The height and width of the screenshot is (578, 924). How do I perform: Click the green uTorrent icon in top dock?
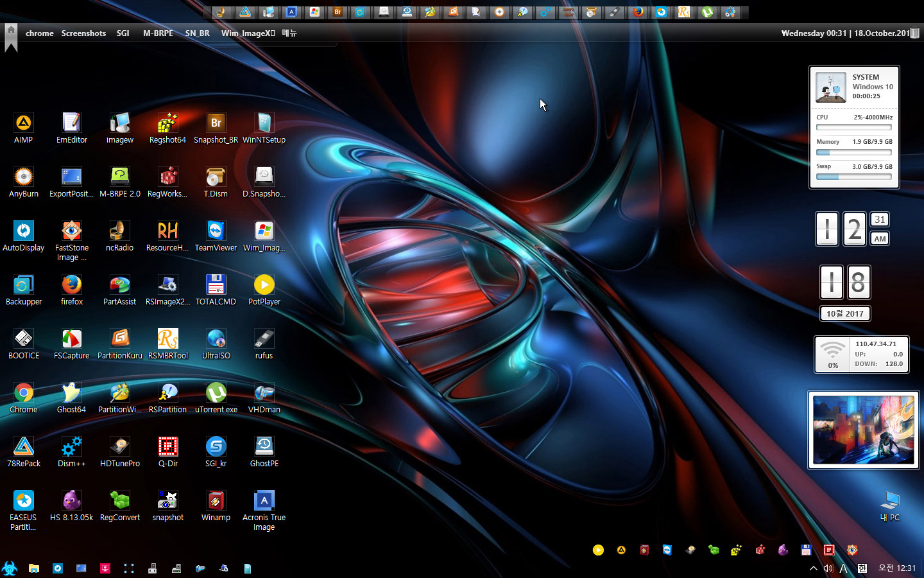pos(707,12)
